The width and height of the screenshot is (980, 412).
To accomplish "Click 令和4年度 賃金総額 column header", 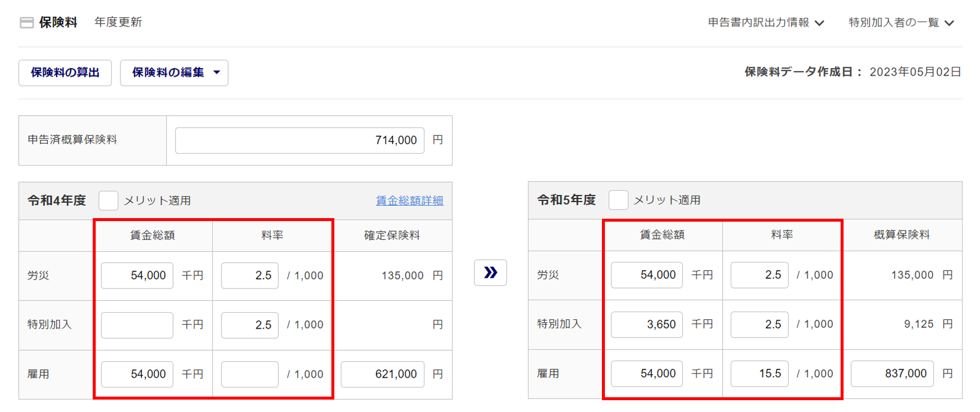I will pos(152,235).
